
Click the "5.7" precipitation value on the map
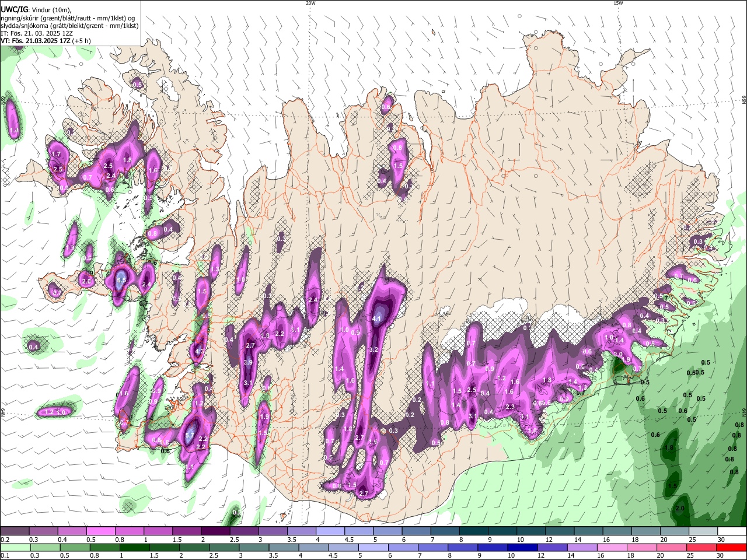[190, 435]
